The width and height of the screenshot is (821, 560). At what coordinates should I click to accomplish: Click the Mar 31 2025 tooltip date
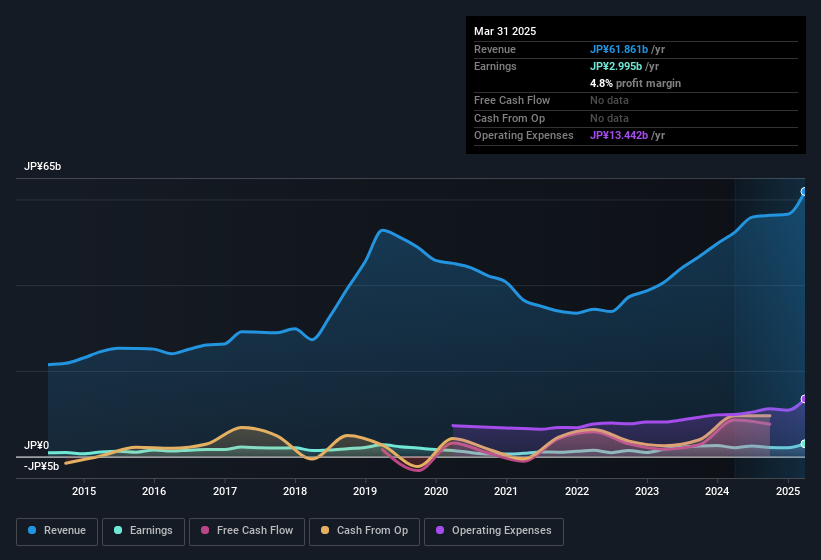505,31
